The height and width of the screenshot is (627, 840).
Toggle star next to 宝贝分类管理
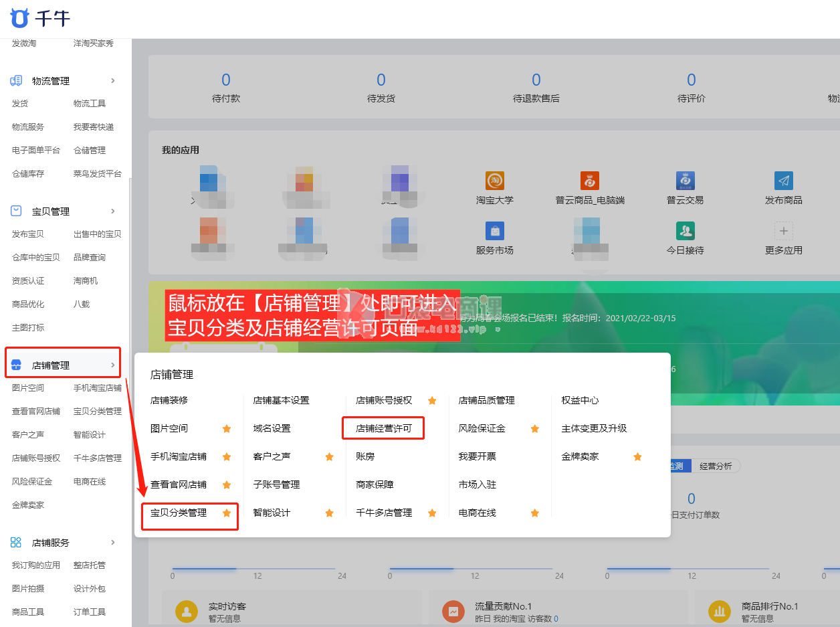(227, 513)
